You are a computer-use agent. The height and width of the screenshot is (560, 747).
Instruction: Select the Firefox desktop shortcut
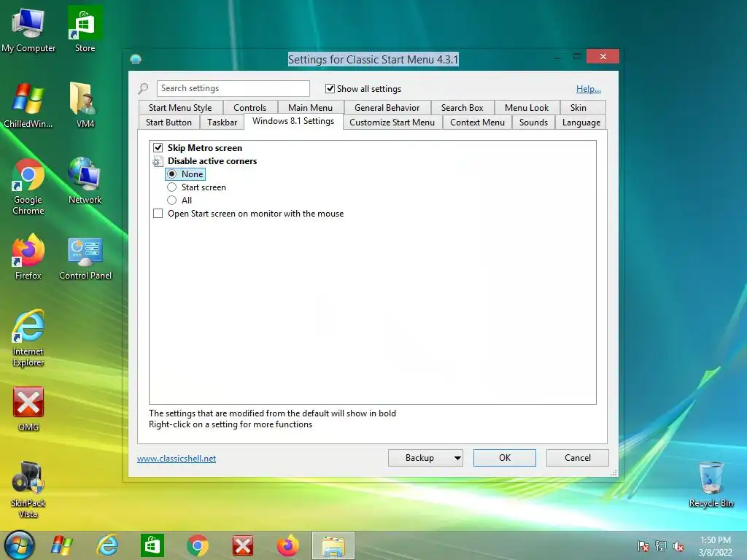[28, 257]
